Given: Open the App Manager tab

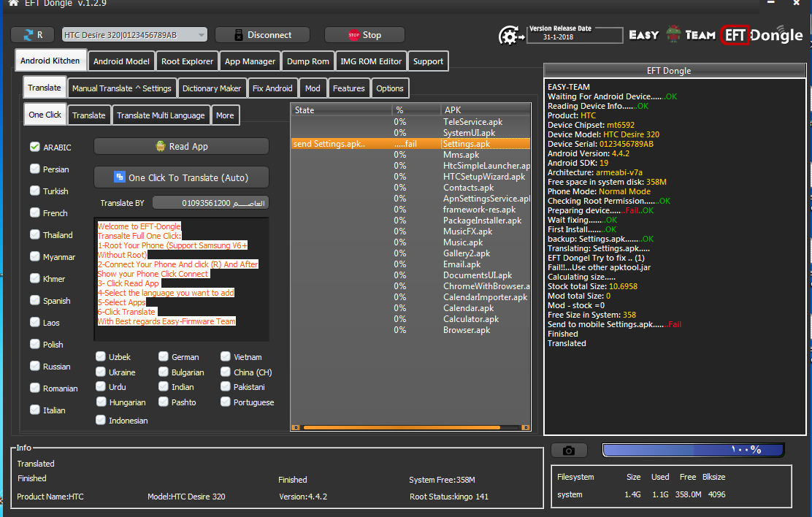Looking at the screenshot, I should [250, 61].
